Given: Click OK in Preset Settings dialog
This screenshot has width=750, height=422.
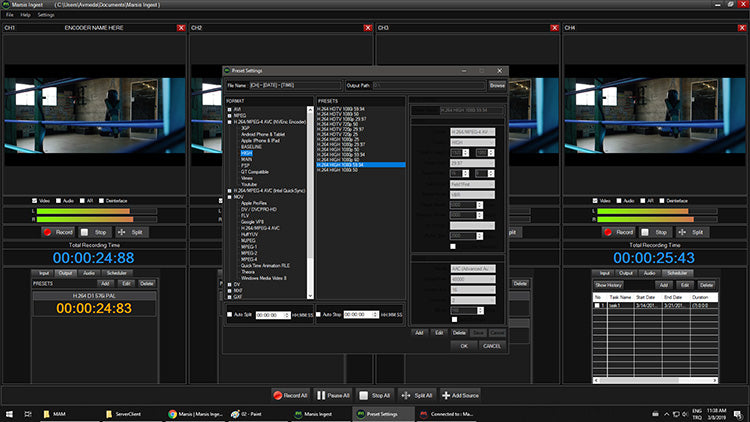Looking at the screenshot, I should [463, 345].
